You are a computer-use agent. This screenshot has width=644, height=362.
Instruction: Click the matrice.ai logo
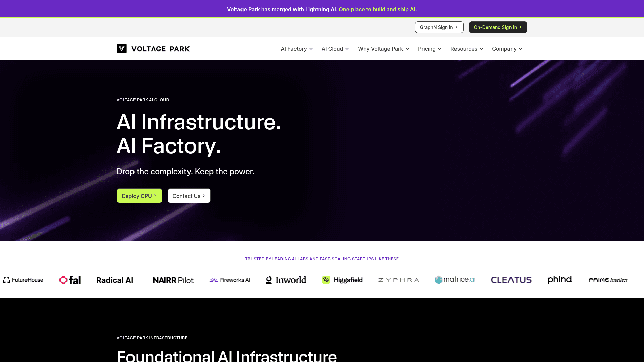pos(455,280)
